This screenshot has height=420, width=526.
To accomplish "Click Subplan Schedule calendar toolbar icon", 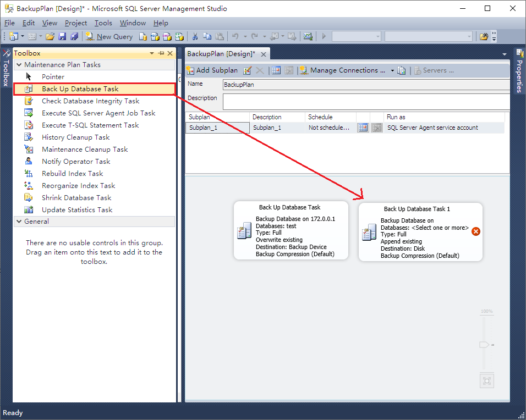I will 276,70.
